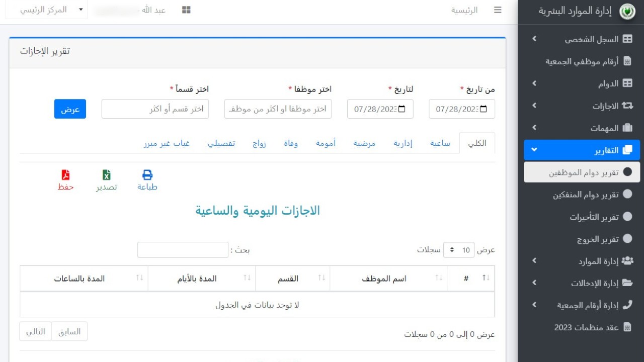Open the records-per-page selector showing 10
644x362 pixels.
click(x=458, y=250)
